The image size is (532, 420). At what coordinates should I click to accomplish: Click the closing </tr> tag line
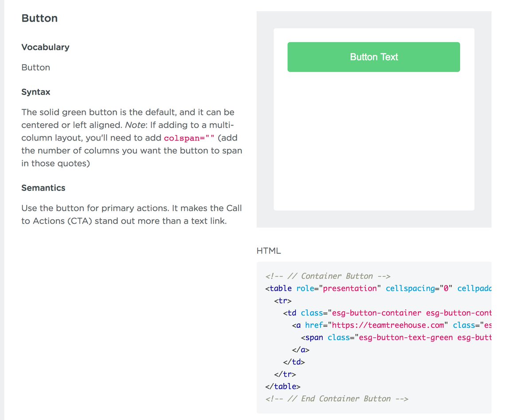pyautogui.click(x=285, y=374)
